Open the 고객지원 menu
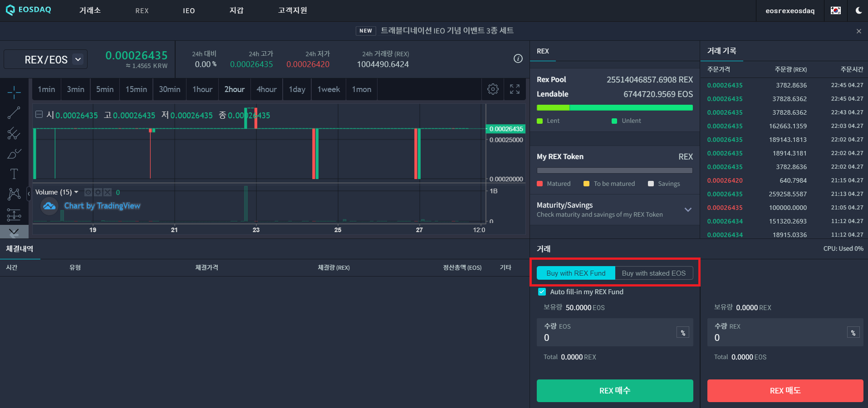The image size is (868, 408). [x=293, y=10]
